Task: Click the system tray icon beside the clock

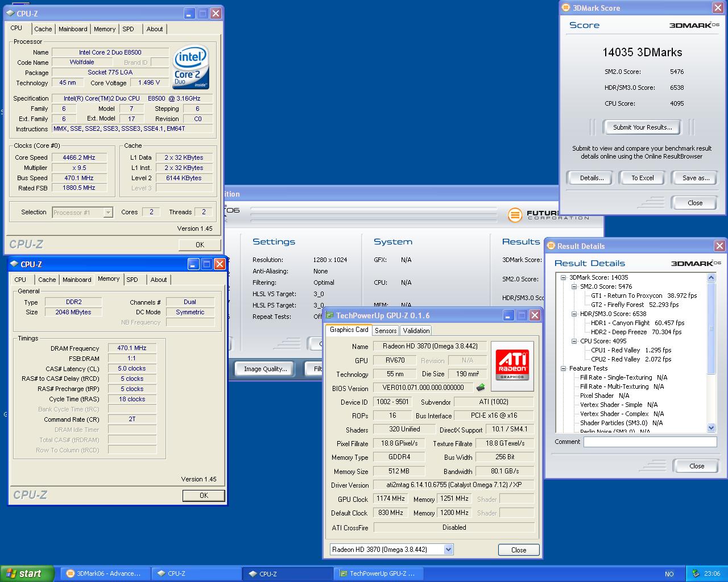Action: click(694, 573)
